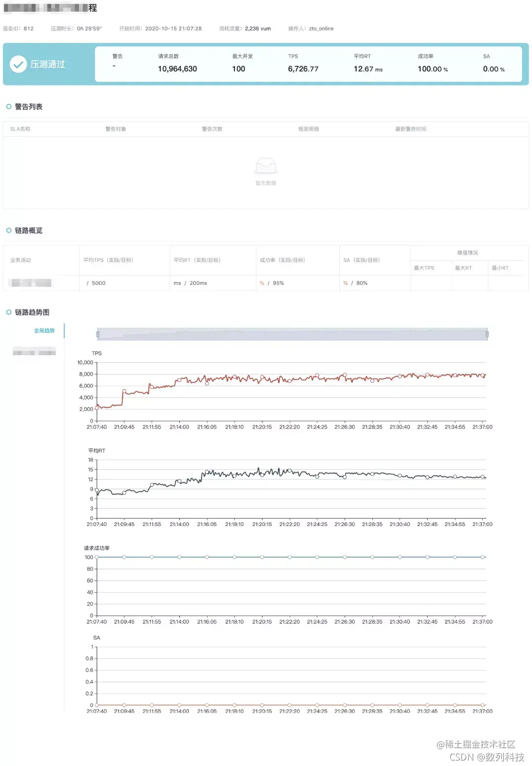
Task: Click the 最大并发 value 100
Action: (x=238, y=69)
